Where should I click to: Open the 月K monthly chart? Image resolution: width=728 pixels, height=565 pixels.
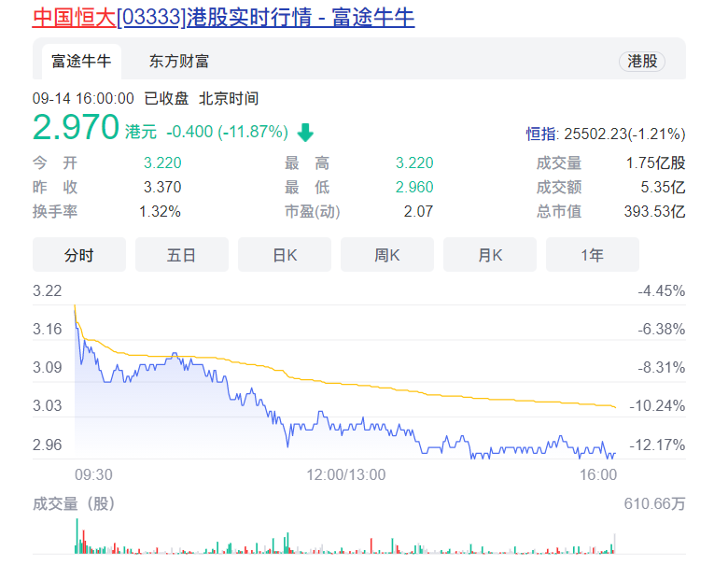click(490, 254)
